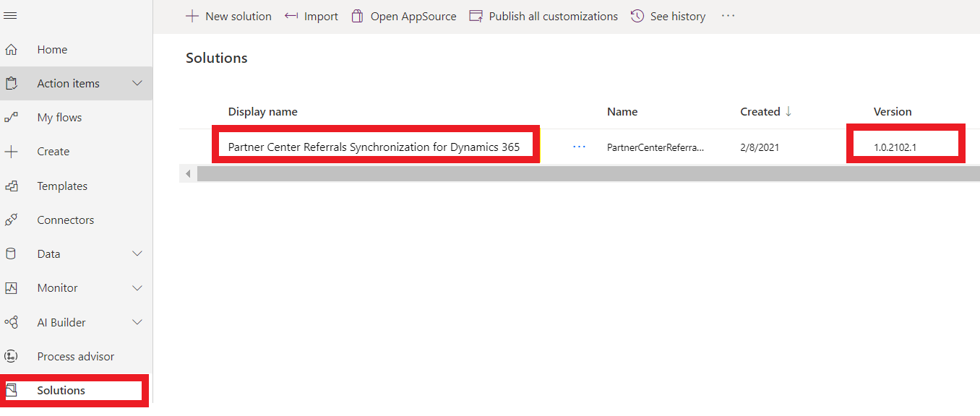Expand the Action items chevron

137,84
